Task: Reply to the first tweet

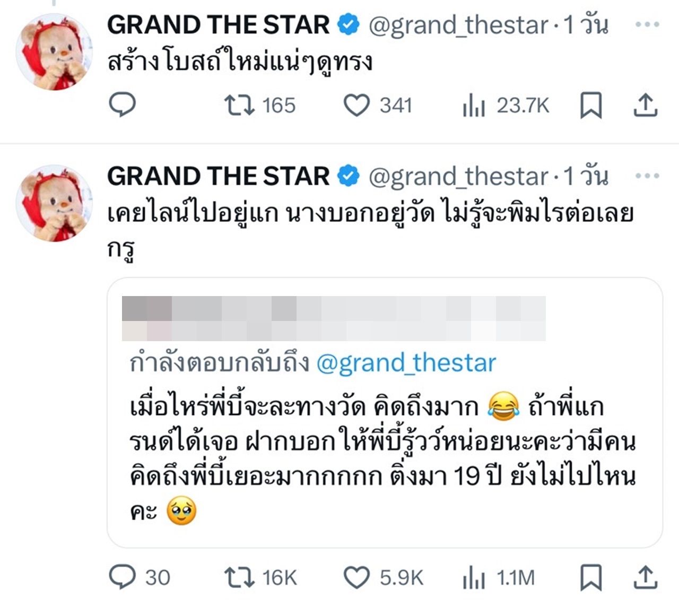Action: click(123, 105)
